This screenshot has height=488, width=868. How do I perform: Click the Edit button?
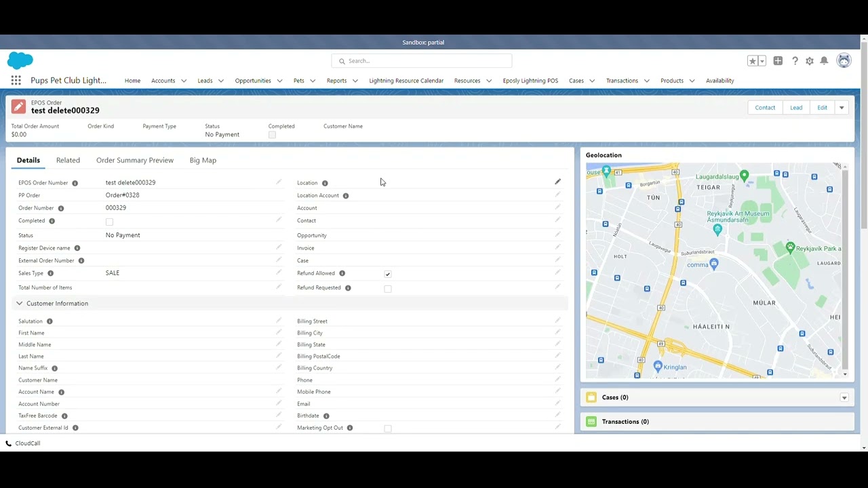click(x=822, y=108)
